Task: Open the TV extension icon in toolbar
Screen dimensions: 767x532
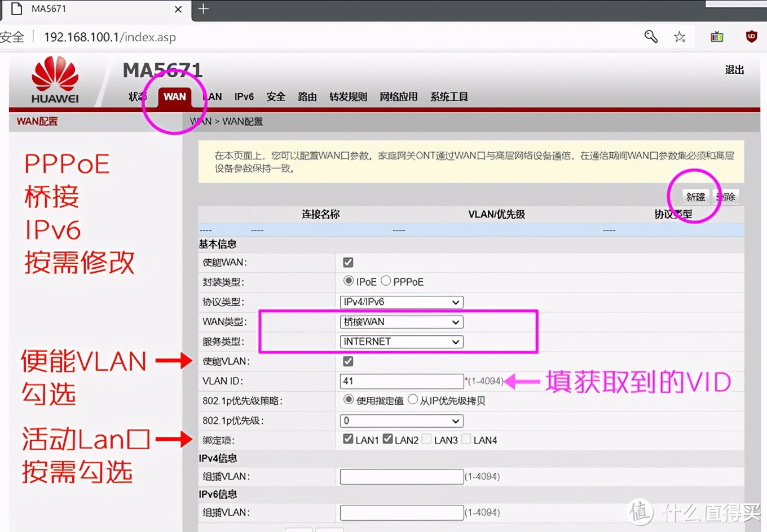Action: pyautogui.click(x=717, y=37)
